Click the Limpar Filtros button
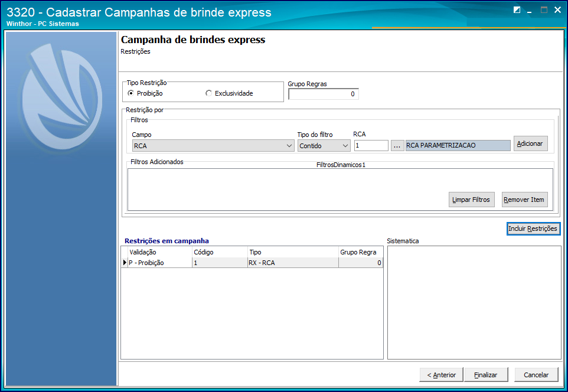 click(471, 200)
